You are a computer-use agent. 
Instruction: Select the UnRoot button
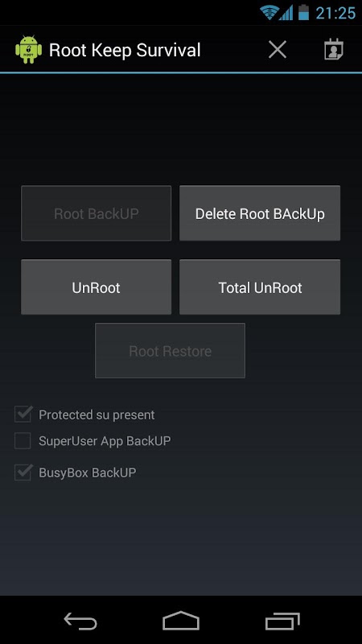tap(96, 287)
